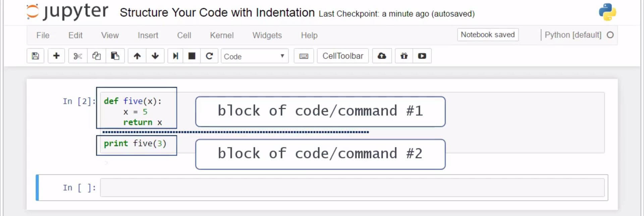Image resolution: width=644 pixels, height=216 pixels.
Task: Open the Widgets menu
Action: coord(267,35)
